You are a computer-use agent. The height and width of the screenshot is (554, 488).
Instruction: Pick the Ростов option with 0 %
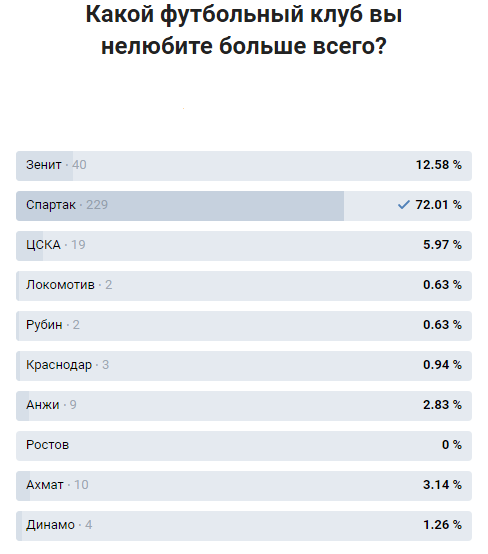pos(244,446)
